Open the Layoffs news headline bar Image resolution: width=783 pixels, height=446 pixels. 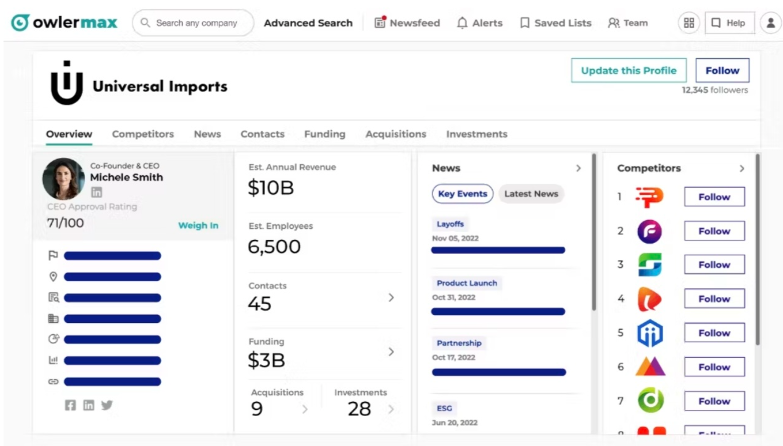point(498,250)
